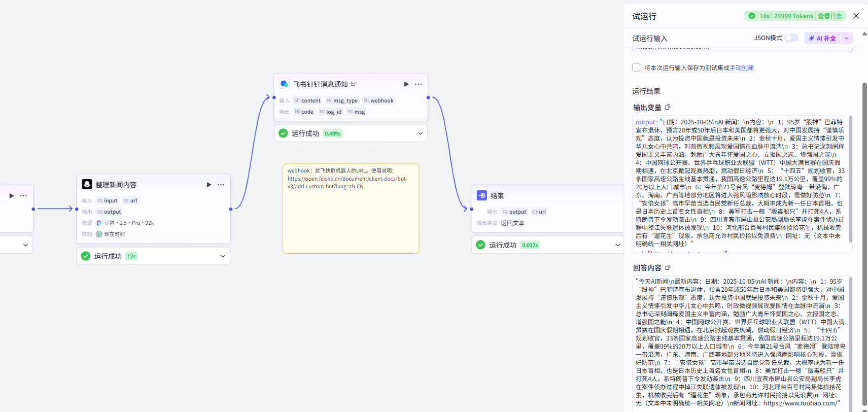Run the 整理新闻内容 node
Image resolution: width=868 pixels, height=412 pixels.
209,185
